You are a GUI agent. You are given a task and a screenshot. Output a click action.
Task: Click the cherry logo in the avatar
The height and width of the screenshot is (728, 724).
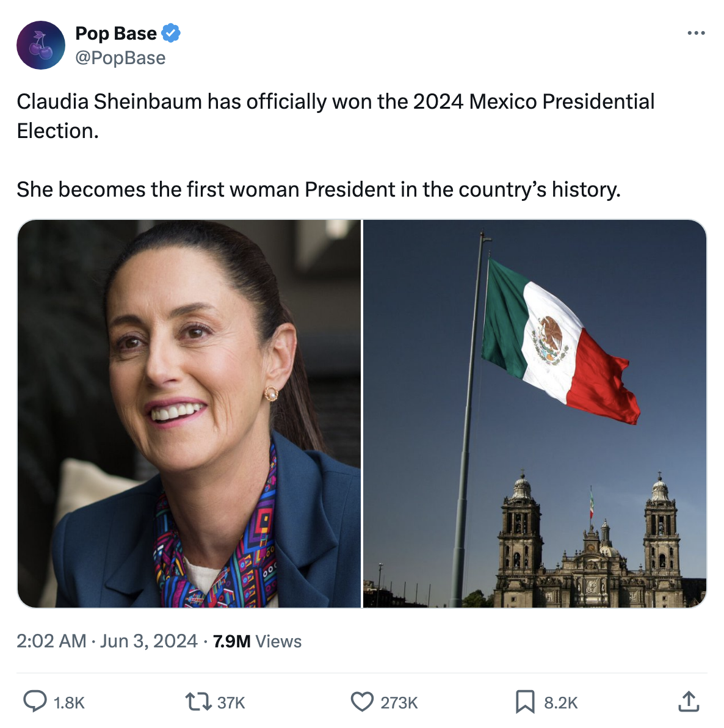(41, 45)
